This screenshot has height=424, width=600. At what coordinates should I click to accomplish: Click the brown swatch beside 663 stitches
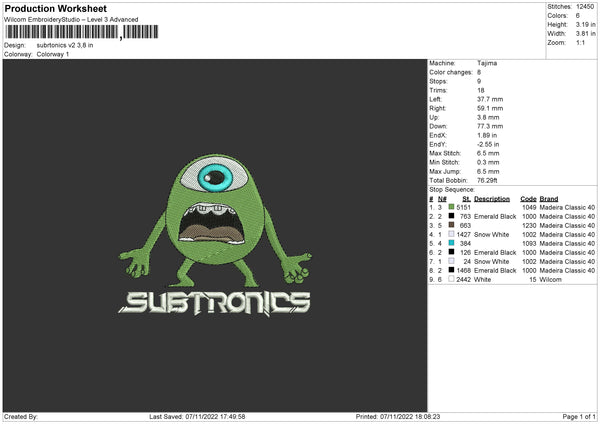tap(451, 225)
